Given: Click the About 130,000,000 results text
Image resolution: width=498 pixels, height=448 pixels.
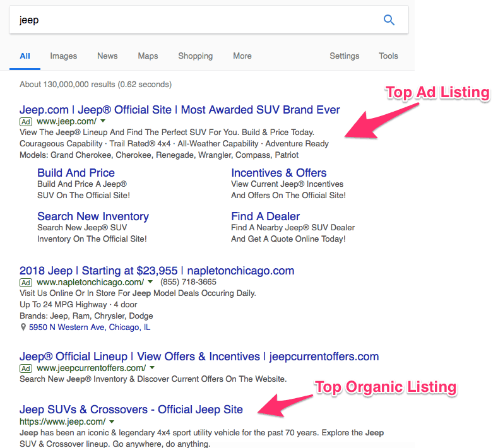Looking at the screenshot, I should [95, 85].
